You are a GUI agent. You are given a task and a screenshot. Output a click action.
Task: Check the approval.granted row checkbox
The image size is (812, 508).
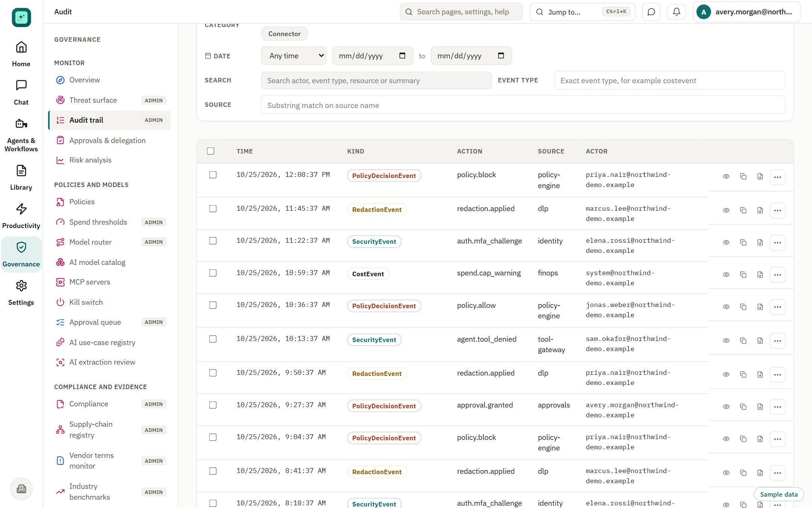(213, 405)
